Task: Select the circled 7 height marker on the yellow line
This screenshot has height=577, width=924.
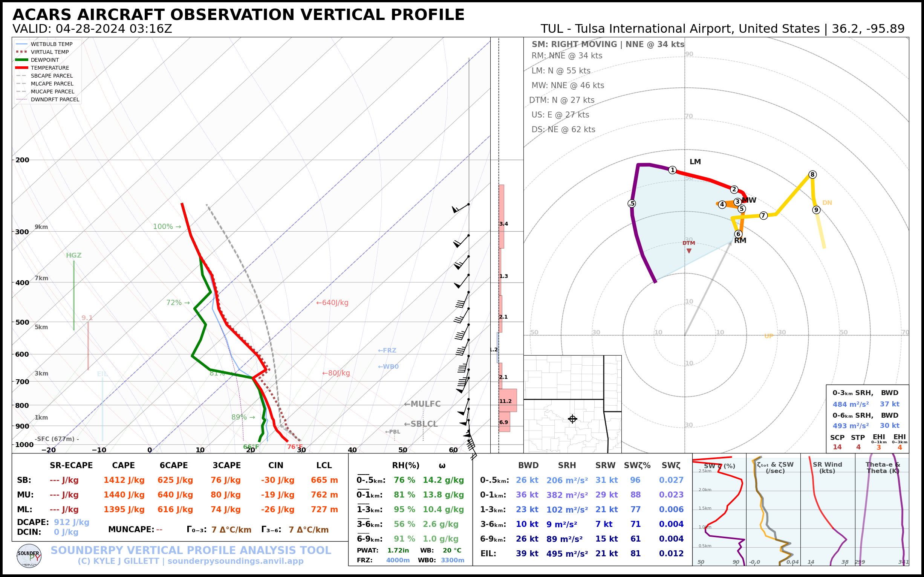Action: [x=763, y=215]
